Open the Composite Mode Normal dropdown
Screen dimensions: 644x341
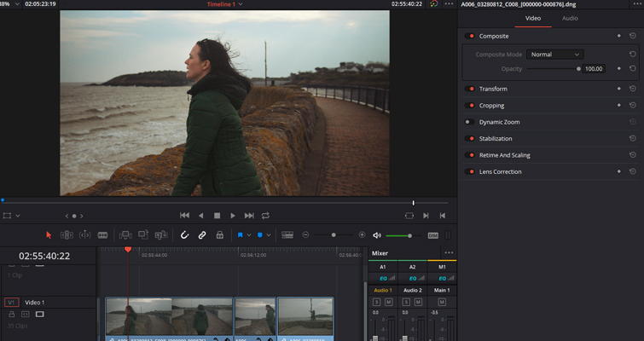coord(554,55)
